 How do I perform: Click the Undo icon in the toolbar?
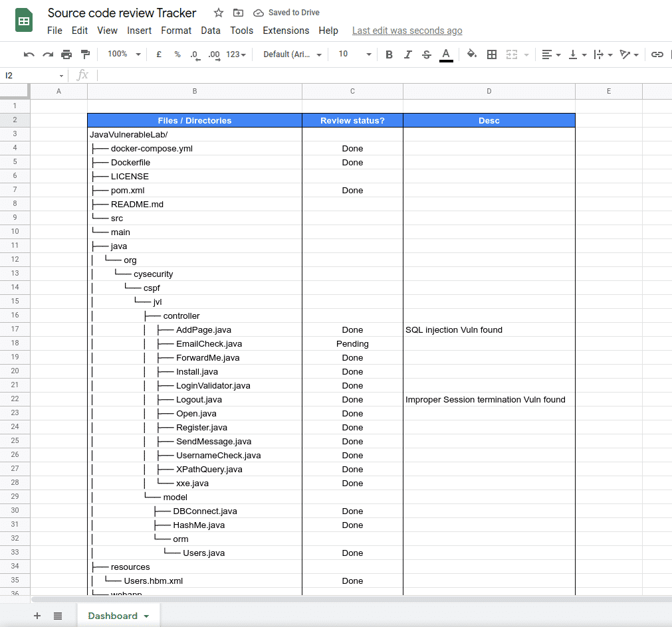(x=29, y=54)
